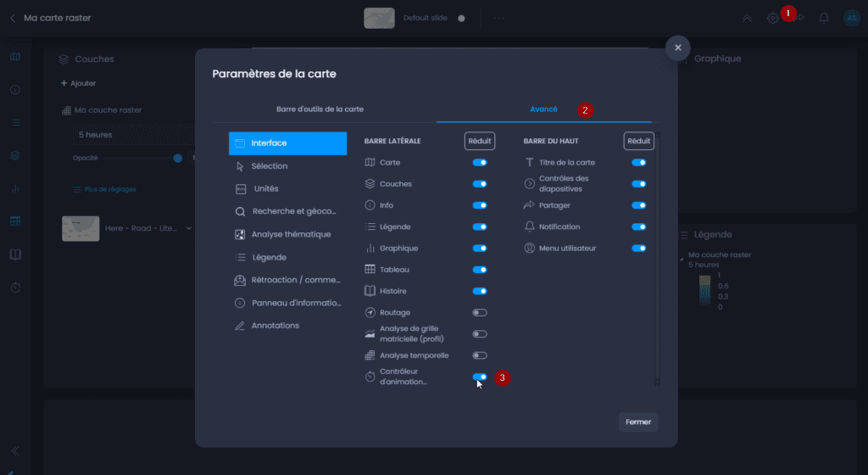Image resolution: width=868 pixels, height=475 pixels.
Task: Enable the Routage switch
Action: (480, 313)
